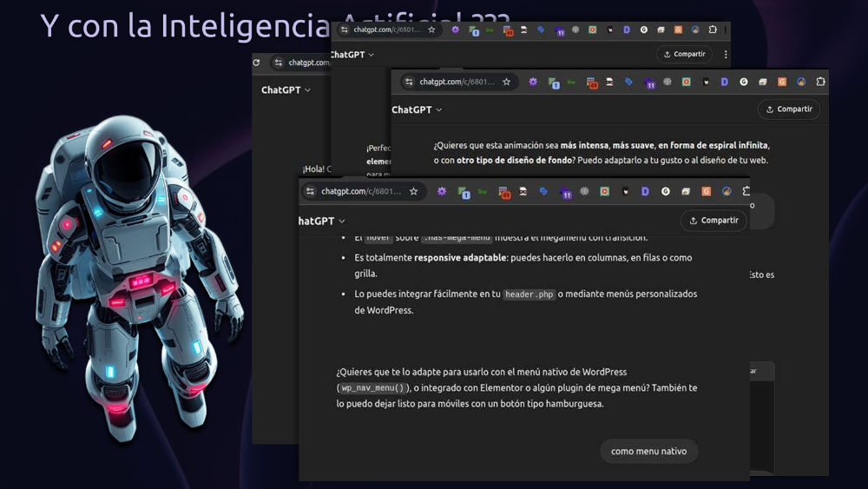Expand the ChatGPT model dropdown in the front window
Image resolution: width=868 pixels, height=489 pixels.
(321, 221)
